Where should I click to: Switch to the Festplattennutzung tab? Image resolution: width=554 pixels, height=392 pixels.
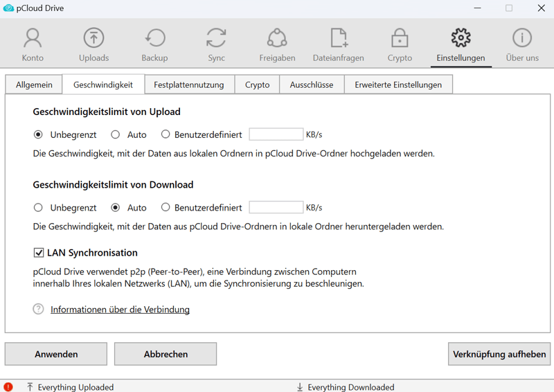pos(188,84)
